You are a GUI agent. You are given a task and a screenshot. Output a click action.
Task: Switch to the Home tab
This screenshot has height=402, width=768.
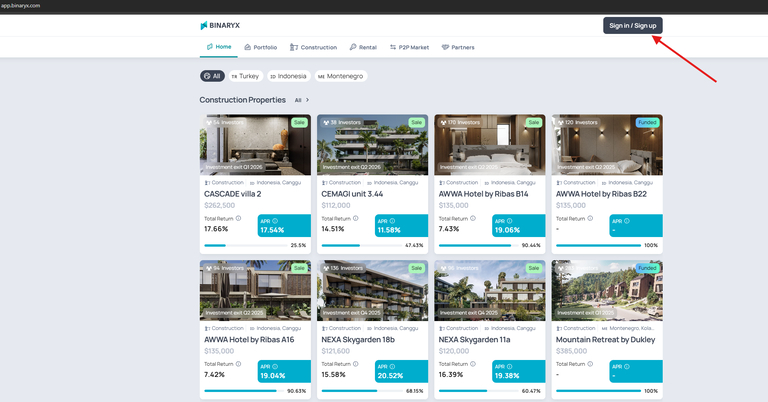point(219,47)
